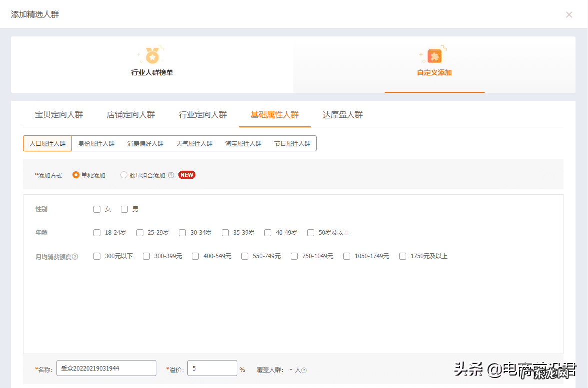Switch to the 达摩盘人群 tab

[x=342, y=114]
